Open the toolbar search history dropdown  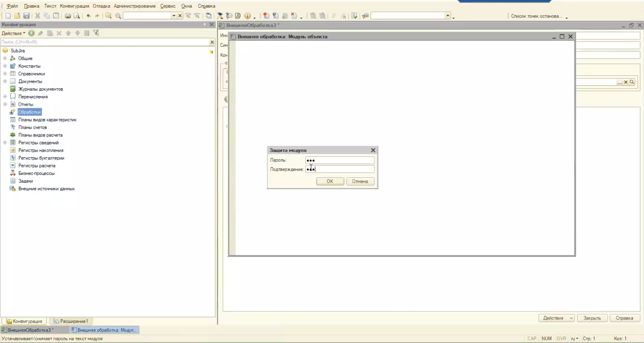point(174,16)
